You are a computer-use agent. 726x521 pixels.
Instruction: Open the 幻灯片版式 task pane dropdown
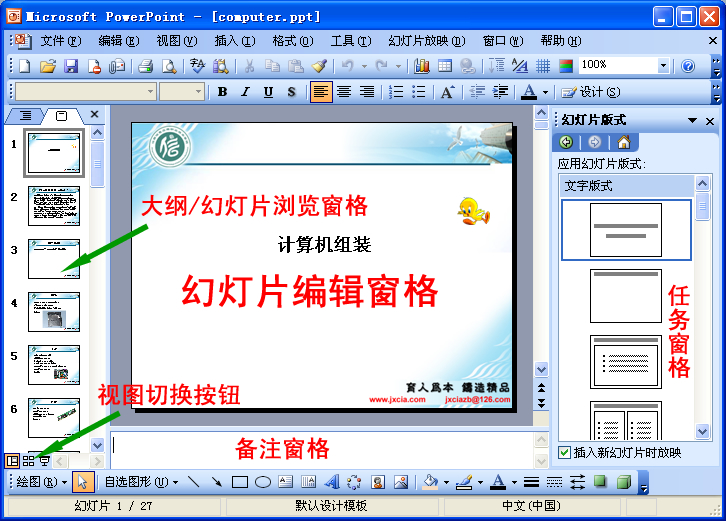(x=693, y=120)
